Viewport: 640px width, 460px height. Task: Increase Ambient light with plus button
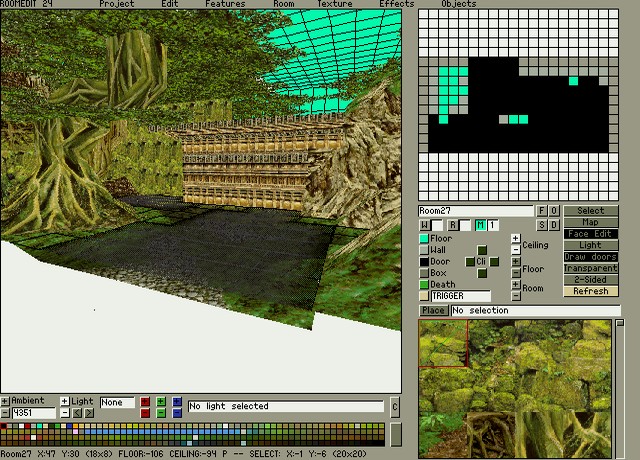point(5,401)
